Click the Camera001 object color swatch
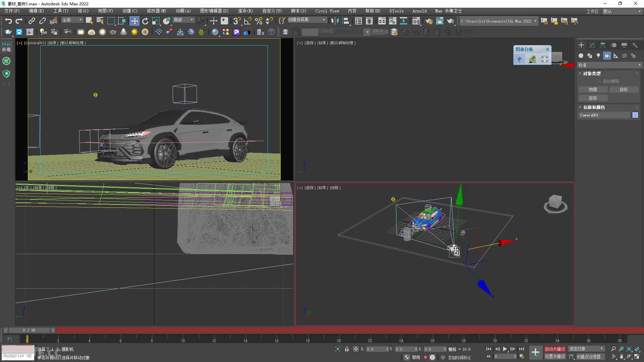Viewport: 644px width, 362px height. 635,115
